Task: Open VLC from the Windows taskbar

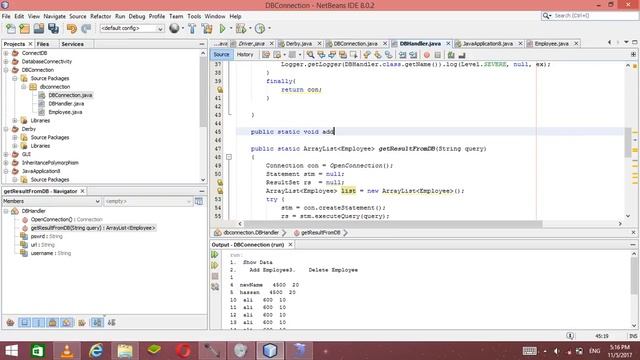Action: (67, 351)
